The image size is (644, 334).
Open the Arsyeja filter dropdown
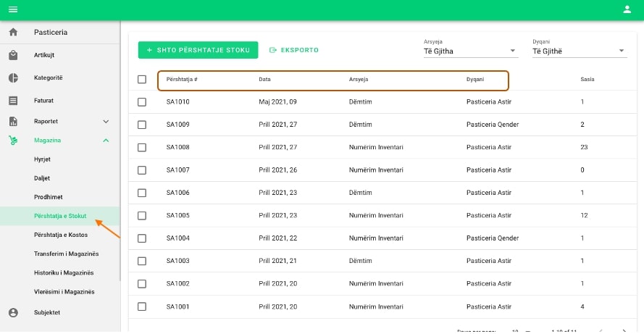click(x=470, y=51)
